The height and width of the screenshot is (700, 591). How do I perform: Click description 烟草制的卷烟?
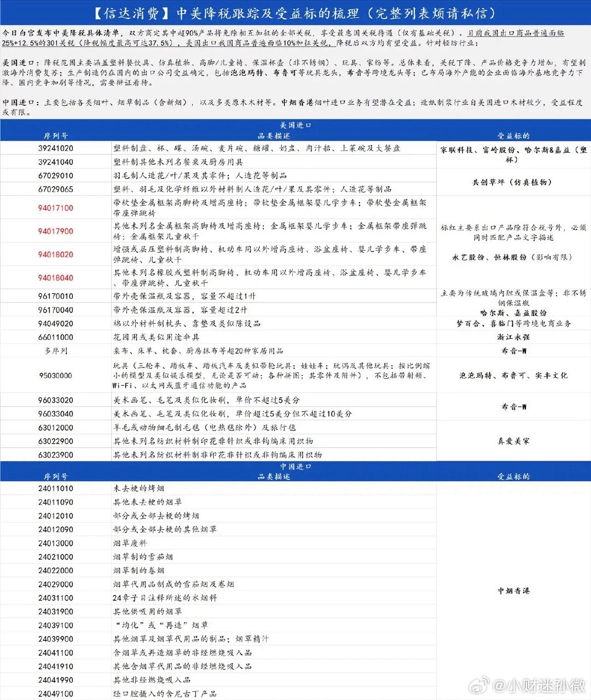139,571
